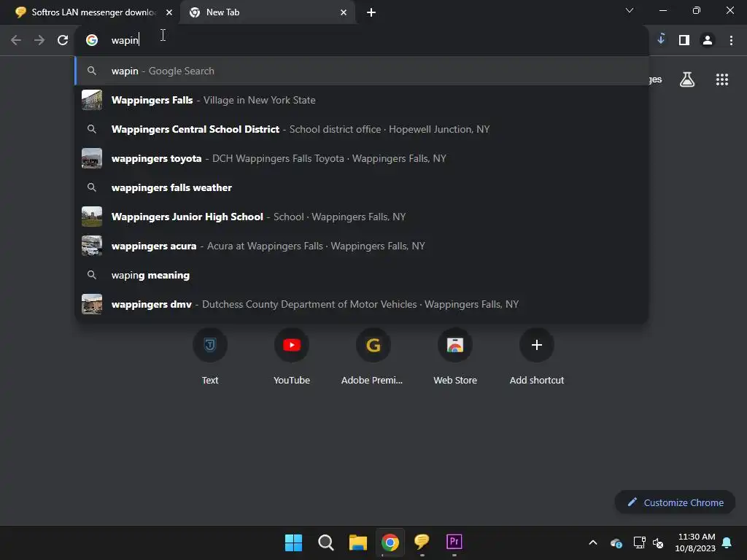Click the muted volume tray icon

(658, 542)
